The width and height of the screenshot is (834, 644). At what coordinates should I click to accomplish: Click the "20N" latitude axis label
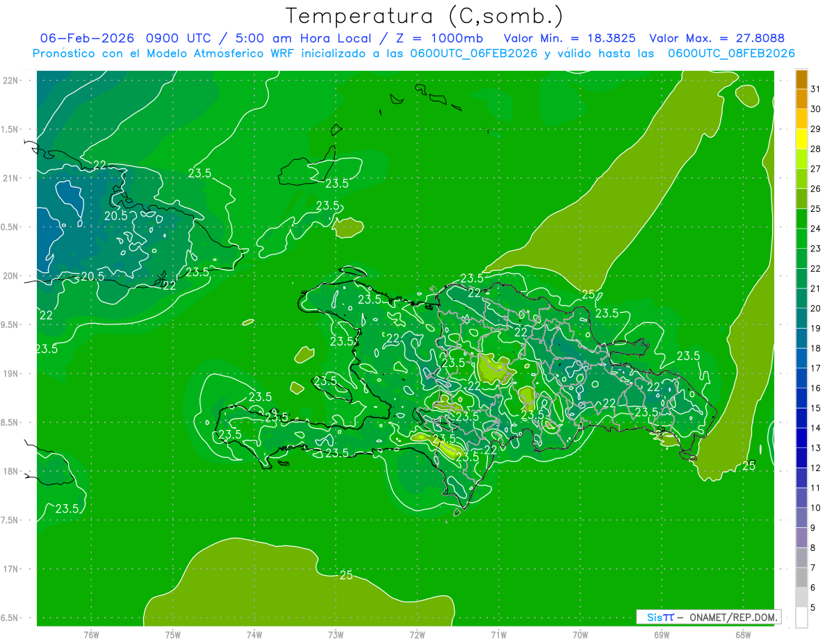[x=10, y=276]
